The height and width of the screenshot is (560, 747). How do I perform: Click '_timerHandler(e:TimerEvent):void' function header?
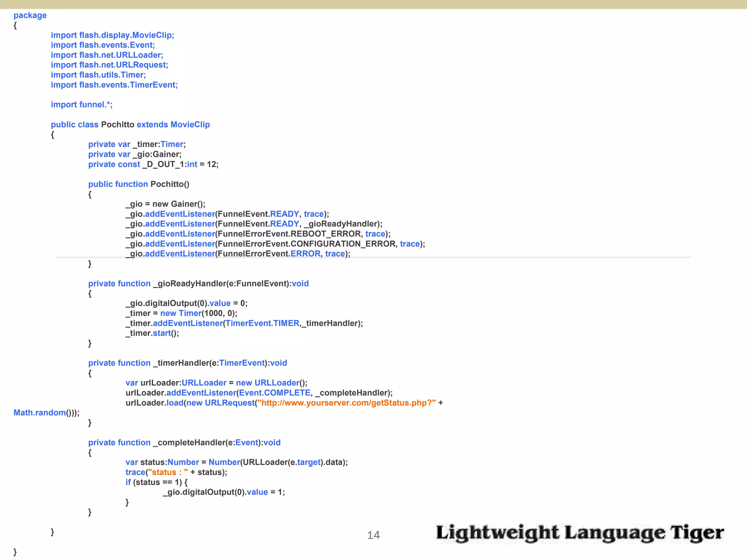pyautogui.click(x=187, y=363)
